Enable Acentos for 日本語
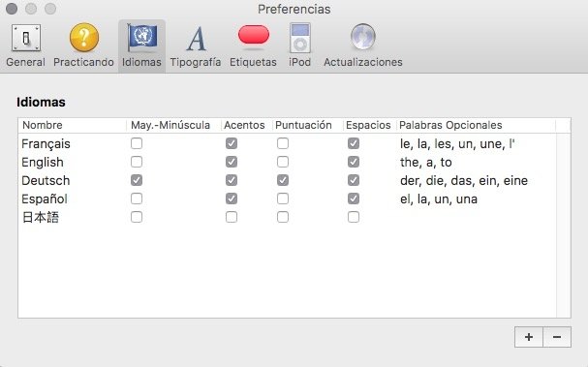588x367 pixels. [232, 217]
